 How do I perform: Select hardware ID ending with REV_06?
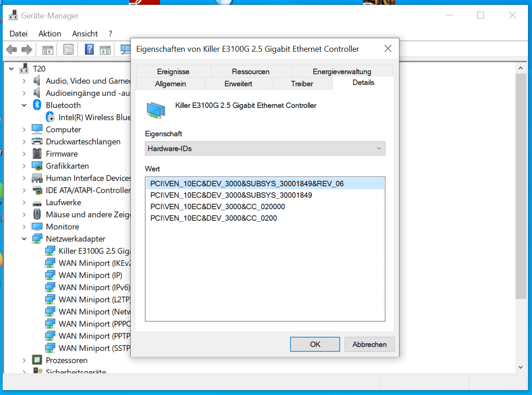click(265, 184)
